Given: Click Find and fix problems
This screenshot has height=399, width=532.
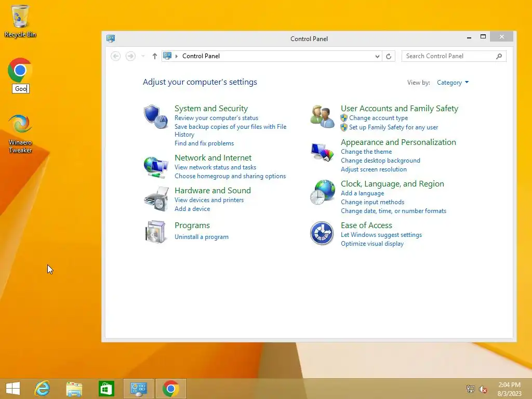Looking at the screenshot, I should coord(204,143).
